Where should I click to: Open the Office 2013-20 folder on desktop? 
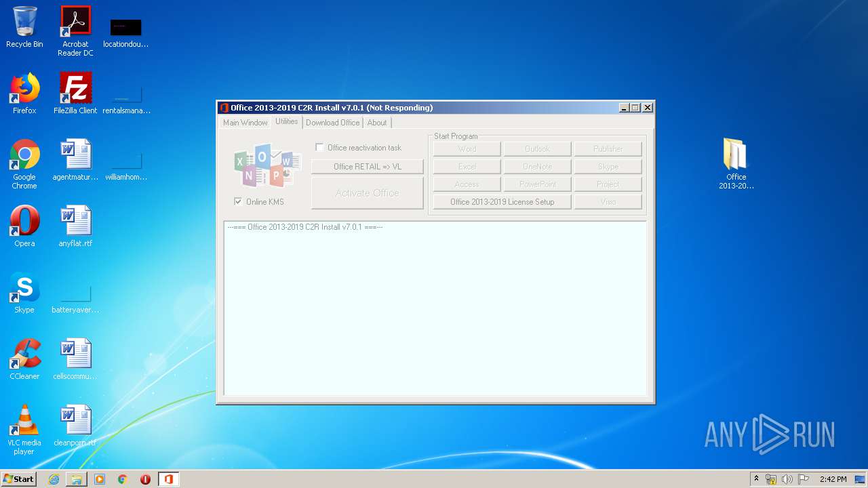click(736, 163)
